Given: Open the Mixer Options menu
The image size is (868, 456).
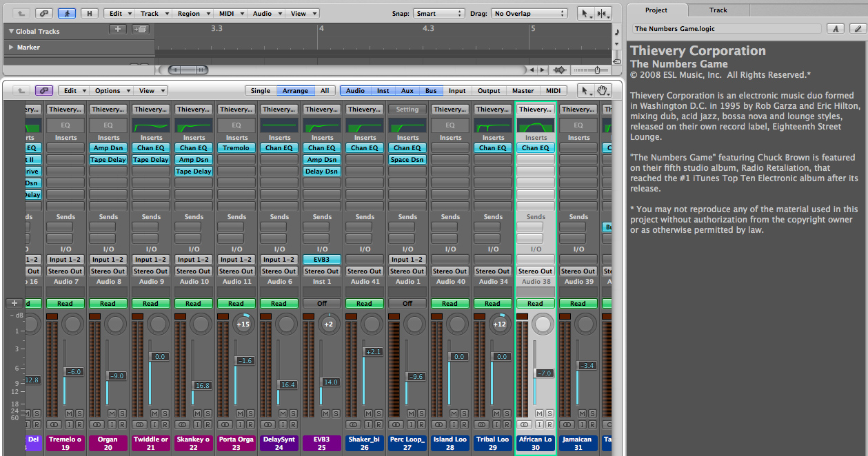Looking at the screenshot, I should pos(111,90).
